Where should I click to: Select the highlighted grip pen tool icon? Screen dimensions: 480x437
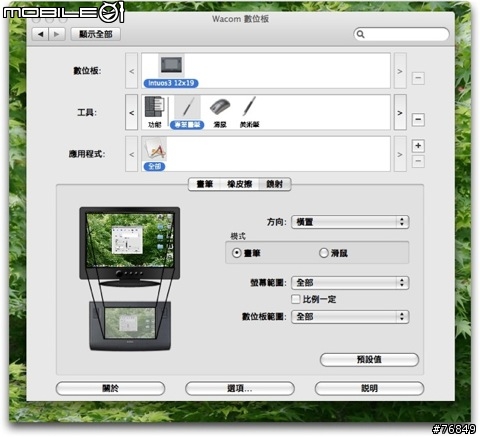tap(187, 107)
